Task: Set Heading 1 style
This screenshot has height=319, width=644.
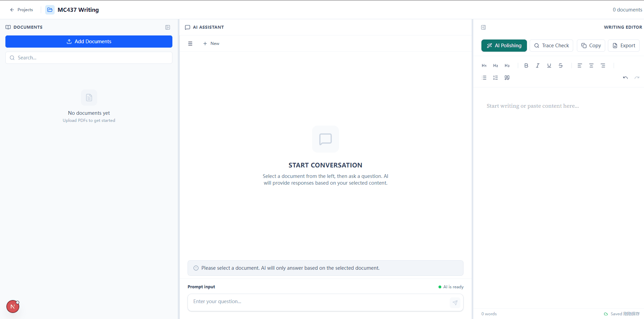Action: tap(484, 65)
